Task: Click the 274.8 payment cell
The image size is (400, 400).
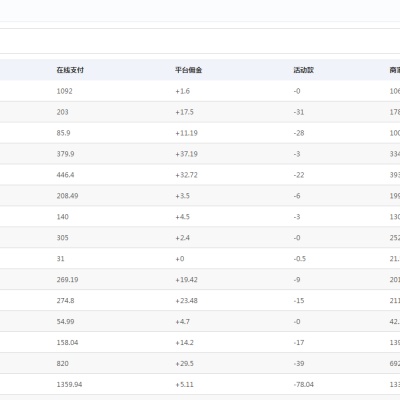Action: (65, 301)
